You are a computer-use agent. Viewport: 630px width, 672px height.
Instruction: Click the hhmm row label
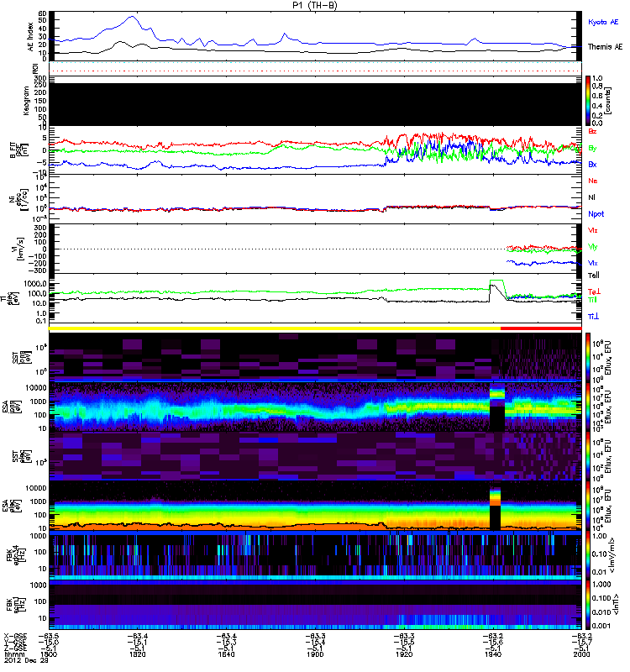(13, 654)
